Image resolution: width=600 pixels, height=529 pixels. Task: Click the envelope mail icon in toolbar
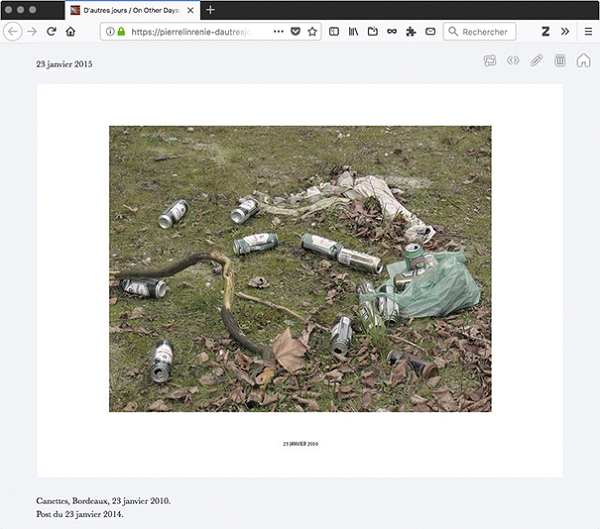(430, 32)
